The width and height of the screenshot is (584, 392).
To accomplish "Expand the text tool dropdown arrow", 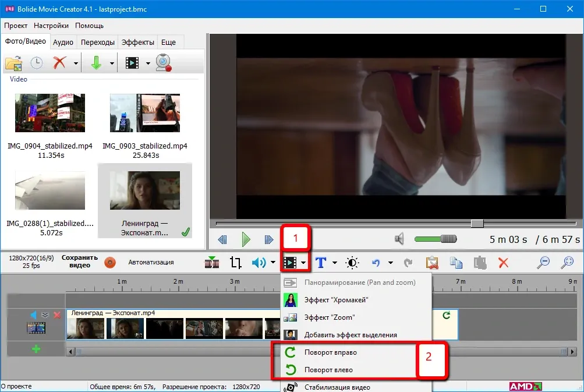I will click(x=334, y=263).
